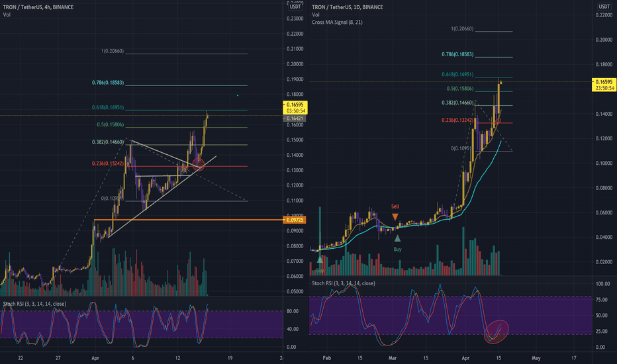Select the 0.786(0.18583) Fibonacci level on 1D chart
This screenshot has height=364, width=617.
point(457,54)
